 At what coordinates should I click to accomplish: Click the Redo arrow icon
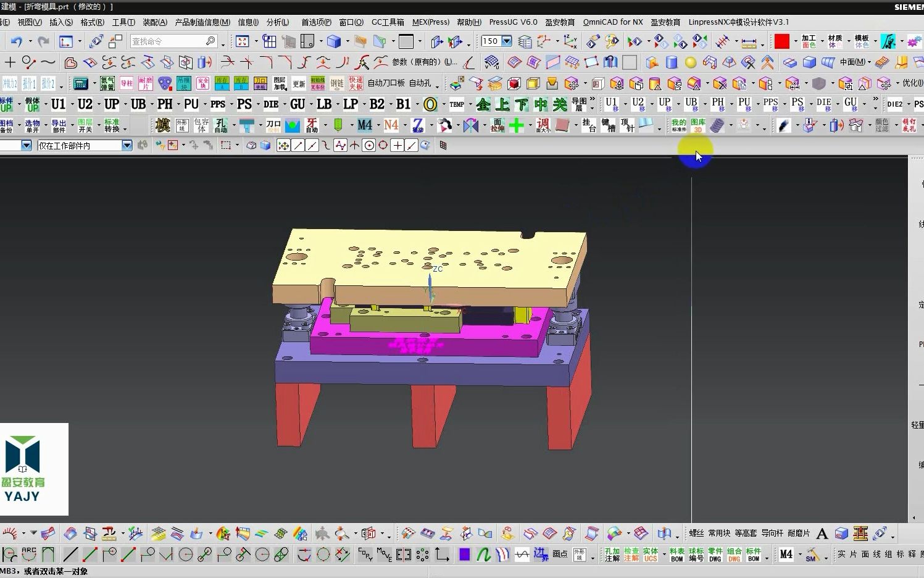click(43, 41)
